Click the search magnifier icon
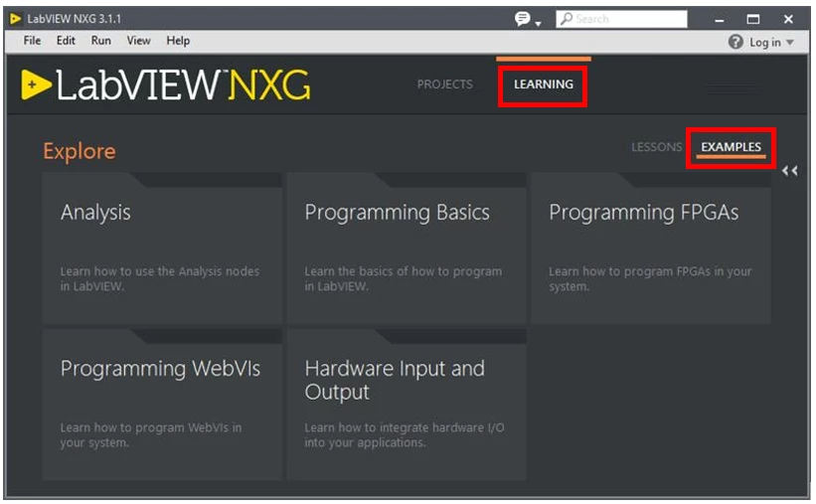Image resolution: width=816 pixels, height=504 pixels. 567,19
